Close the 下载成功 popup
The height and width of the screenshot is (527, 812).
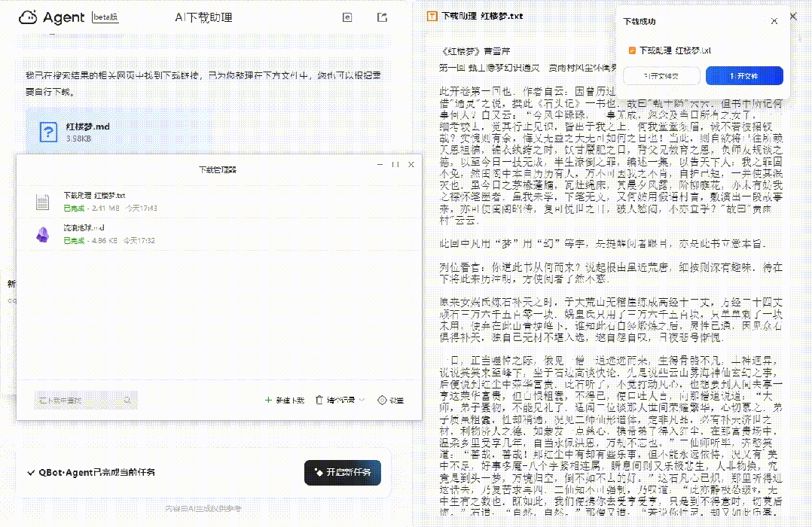click(774, 22)
